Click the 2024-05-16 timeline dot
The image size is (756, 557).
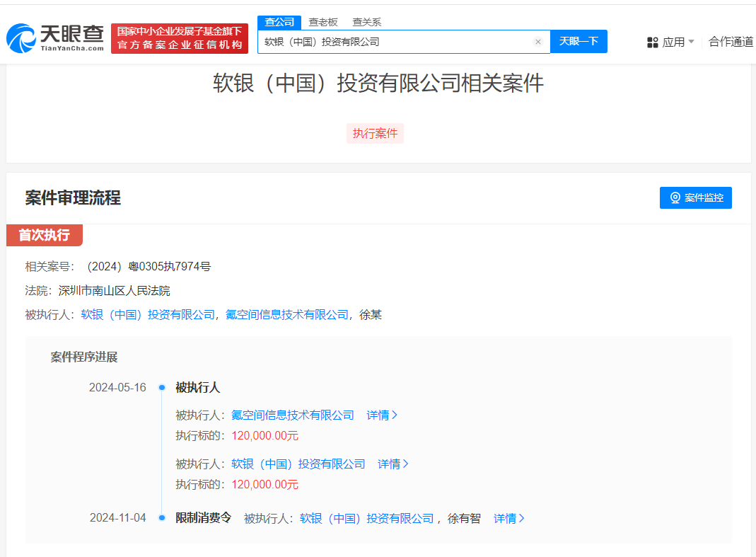tap(162, 388)
